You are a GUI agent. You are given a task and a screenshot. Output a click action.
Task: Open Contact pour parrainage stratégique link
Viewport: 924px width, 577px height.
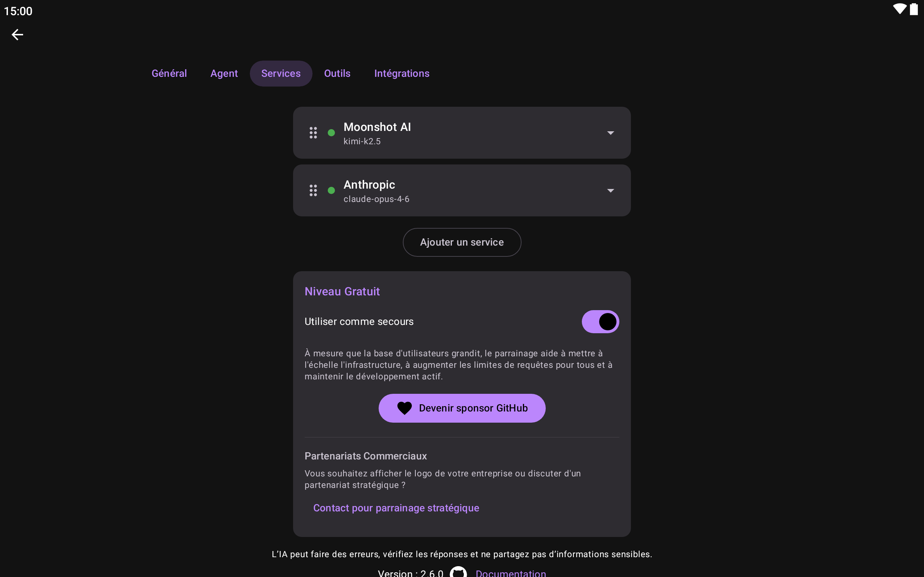click(x=396, y=508)
